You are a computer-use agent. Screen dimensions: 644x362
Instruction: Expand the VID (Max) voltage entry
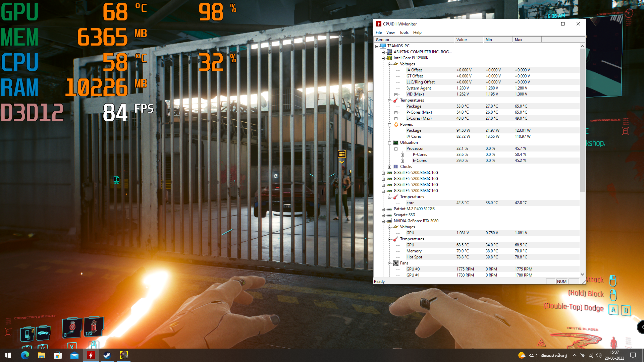[396, 95]
